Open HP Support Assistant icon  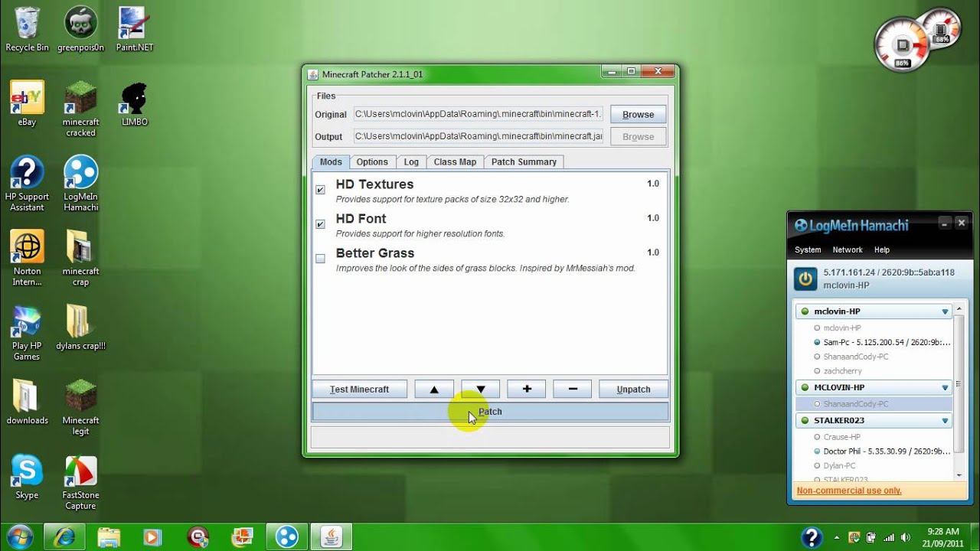pos(27,184)
